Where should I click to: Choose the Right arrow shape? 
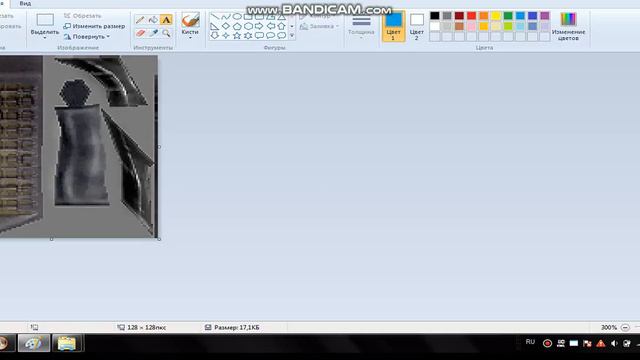coord(259,26)
